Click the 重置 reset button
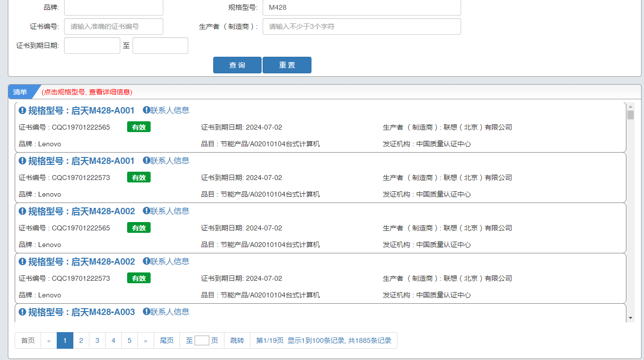 pos(287,65)
